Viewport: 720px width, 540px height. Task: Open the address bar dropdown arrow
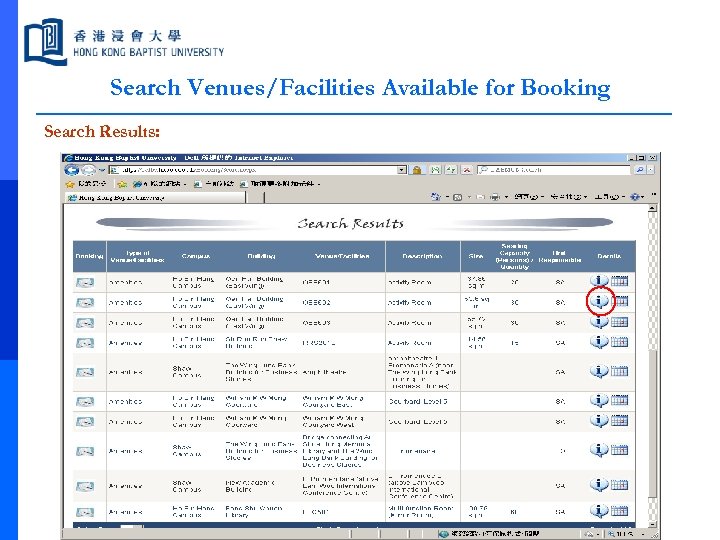coord(402,170)
